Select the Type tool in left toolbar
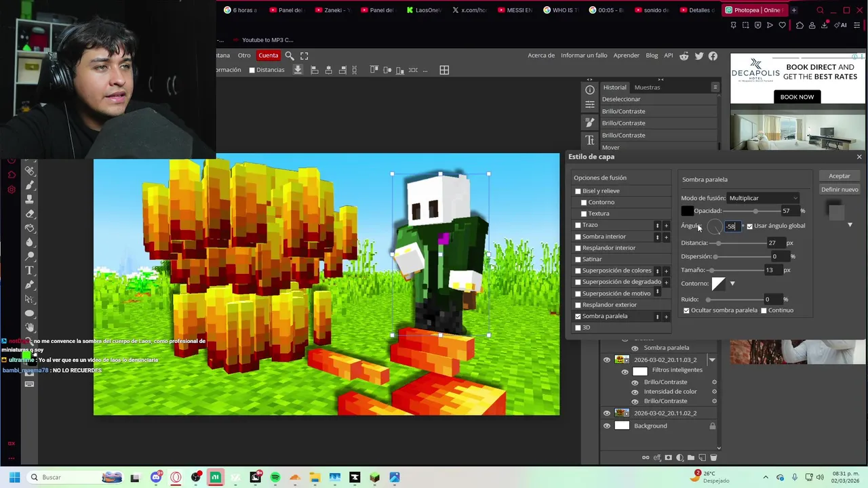The height and width of the screenshot is (488, 868). (x=30, y=270)
